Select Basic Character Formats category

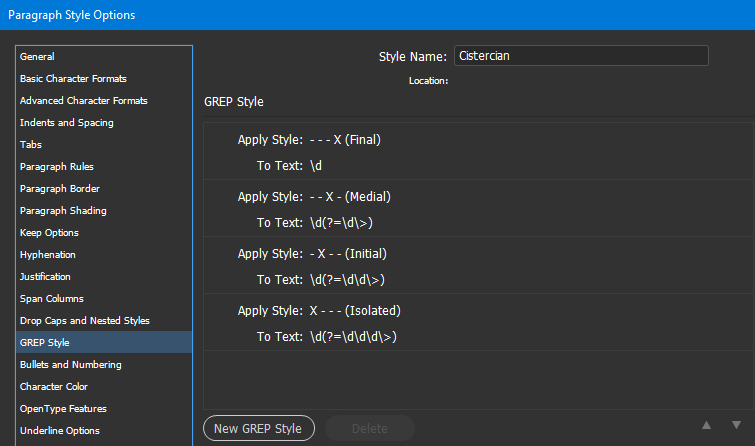(x=73, y=79)
